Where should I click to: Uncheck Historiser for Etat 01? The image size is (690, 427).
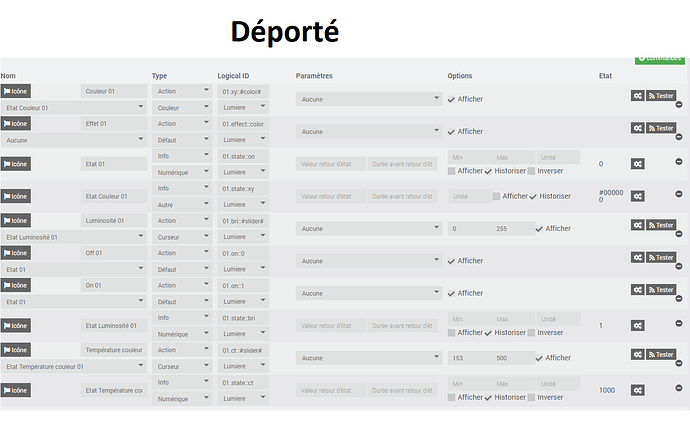tap(488, 171)
